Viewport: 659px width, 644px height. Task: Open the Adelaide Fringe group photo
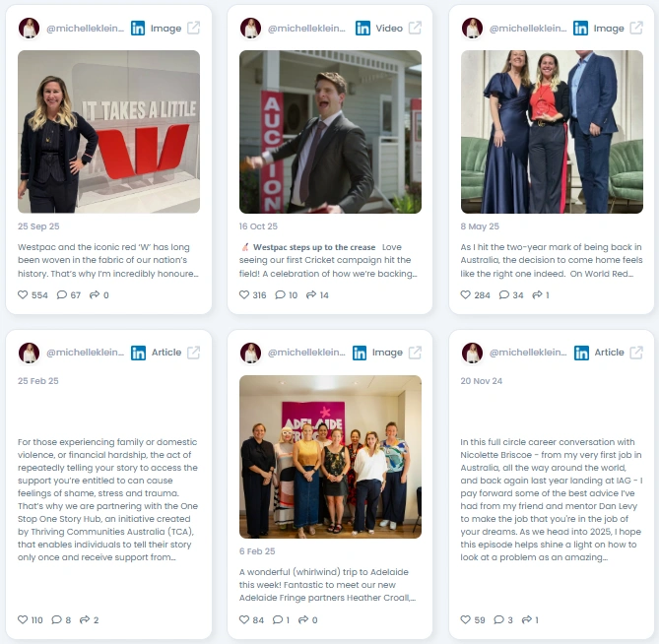pos(330,457)
